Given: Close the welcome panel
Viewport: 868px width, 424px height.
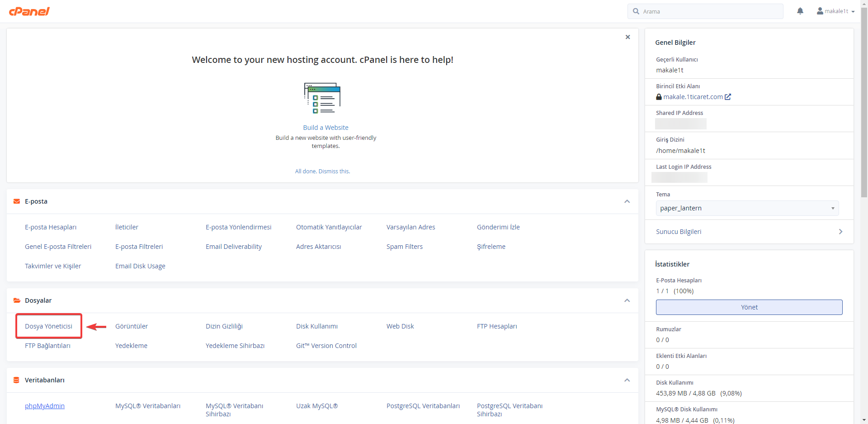Looking at the screenshot, I should [x=627, y=37].
